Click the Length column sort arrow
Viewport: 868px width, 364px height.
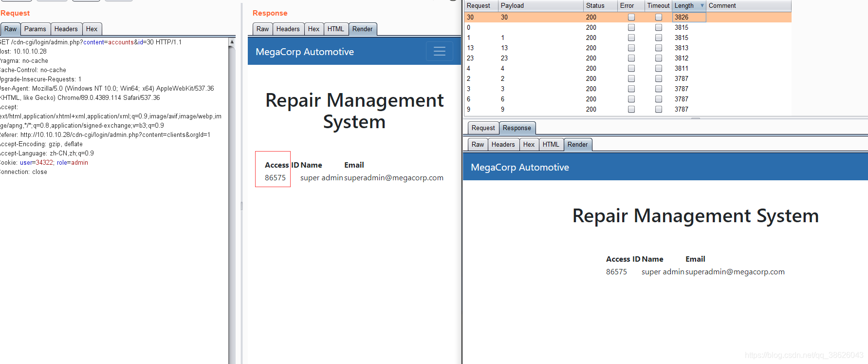click(x=702, y=6)
